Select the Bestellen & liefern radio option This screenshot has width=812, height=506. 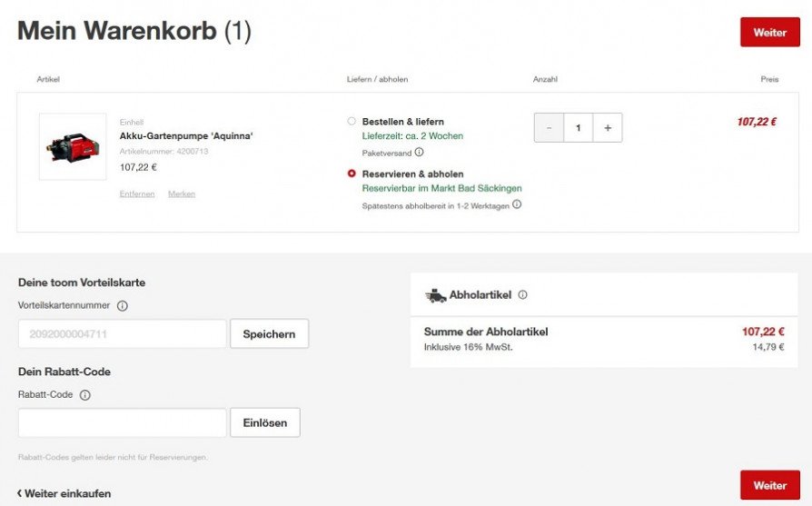352,121
